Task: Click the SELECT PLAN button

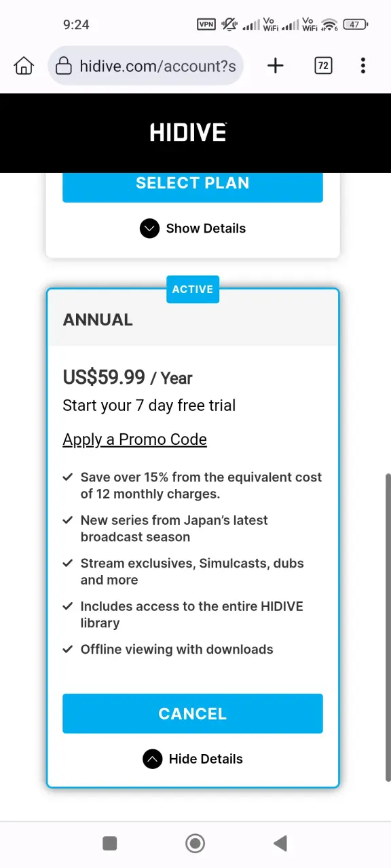Action: pos(193,183)
